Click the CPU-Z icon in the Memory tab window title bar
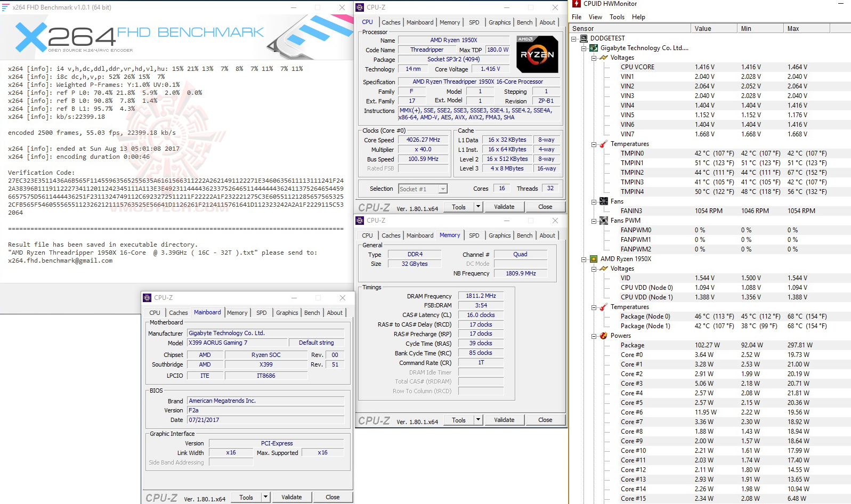851x504 pixels. click(x=360, y=221)
